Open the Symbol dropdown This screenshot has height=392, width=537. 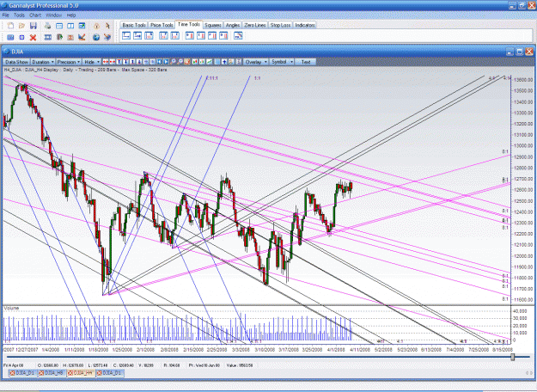click(282, 62)
